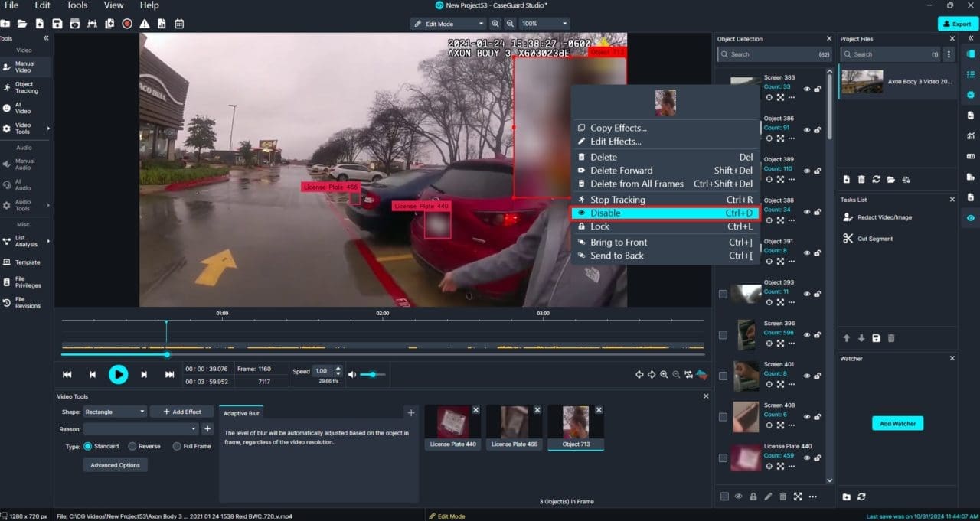
Task: Open the AI Video tool
Action: click(24, 108)
